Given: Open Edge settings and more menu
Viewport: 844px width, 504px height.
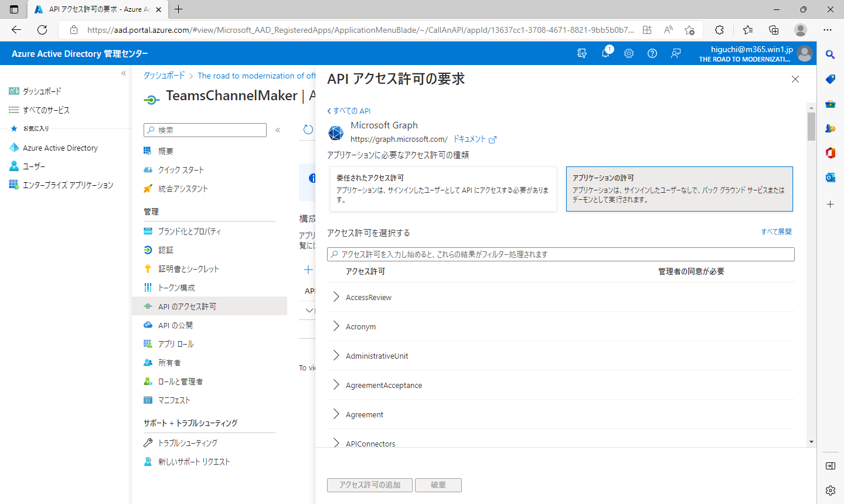Looking at the screenshot, I should point(828,30).
